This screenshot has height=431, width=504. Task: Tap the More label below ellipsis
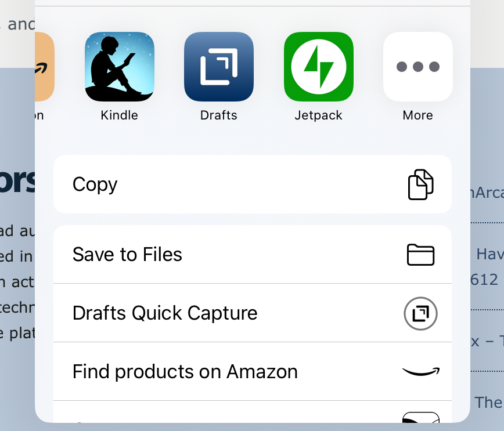pos(418,115)
